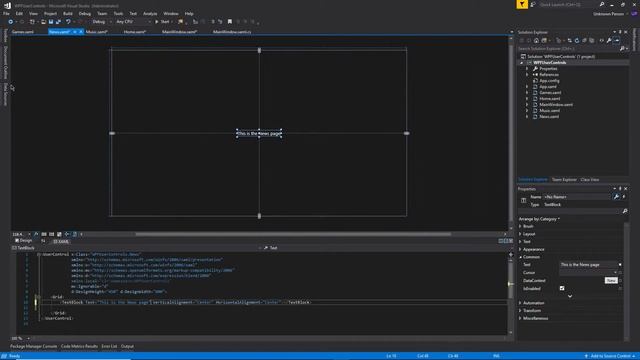Open the Debug configuration dropdown
Viewport: 640px width, 360px height.
click(102, 22)
